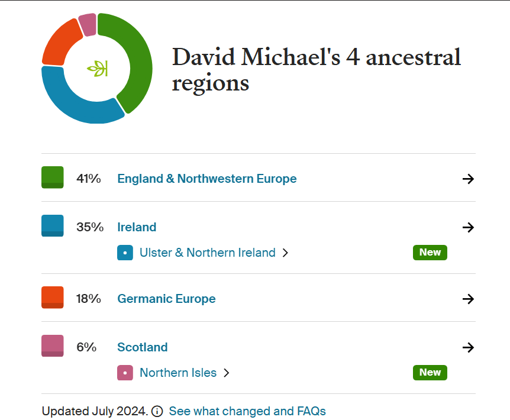Viewport: 510px width, 420px height.
Task: Click the blue Ireland segment of donut chart
Action: tap(71, 104)
